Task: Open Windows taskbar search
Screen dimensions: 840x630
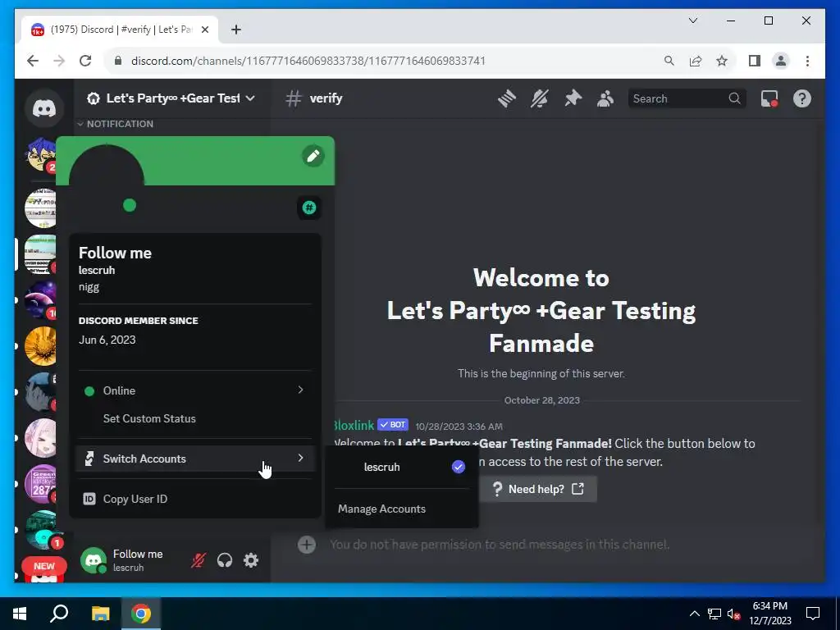Action: pos(59,614)
